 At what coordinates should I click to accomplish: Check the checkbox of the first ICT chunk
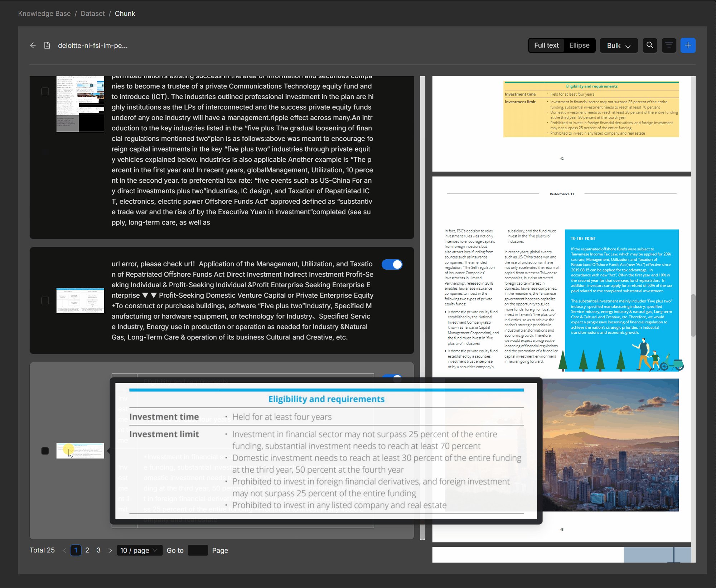pyautogui.click(x=45, y=91)
